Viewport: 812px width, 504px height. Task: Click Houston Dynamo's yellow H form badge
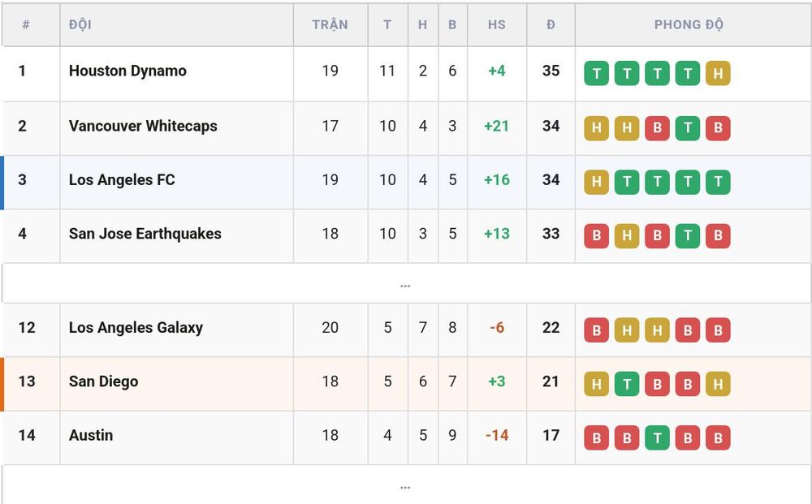tap(718, 73)
